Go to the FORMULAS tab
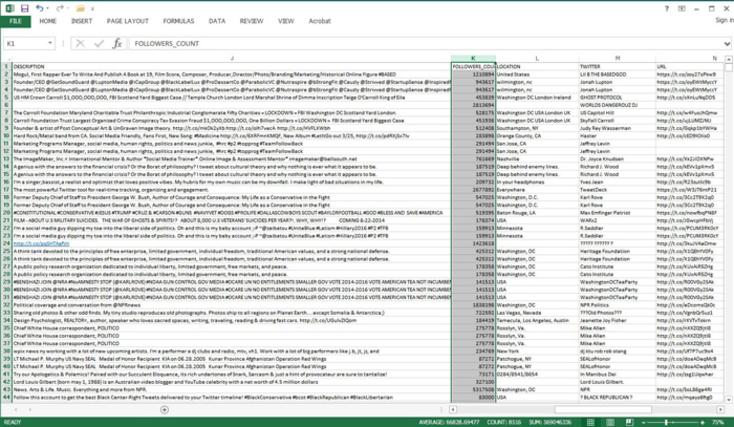 click(x=178, y=21)
